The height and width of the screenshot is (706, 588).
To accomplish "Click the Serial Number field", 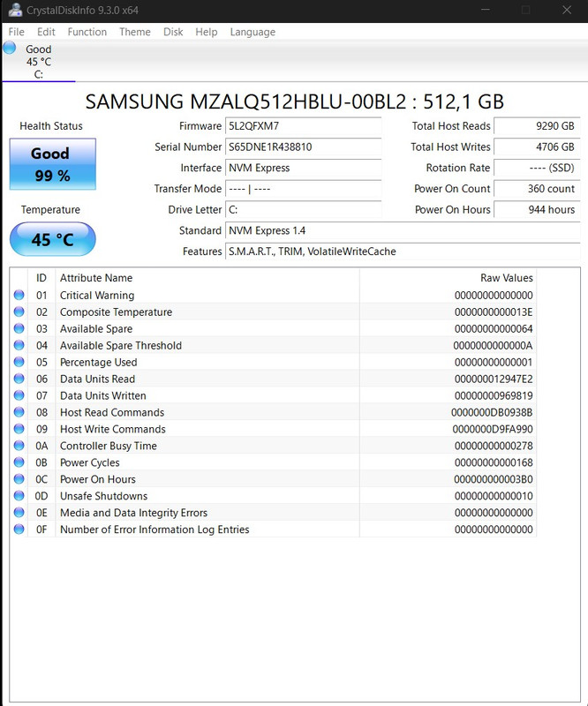I will pyautogui.click(x=303, y=146).
